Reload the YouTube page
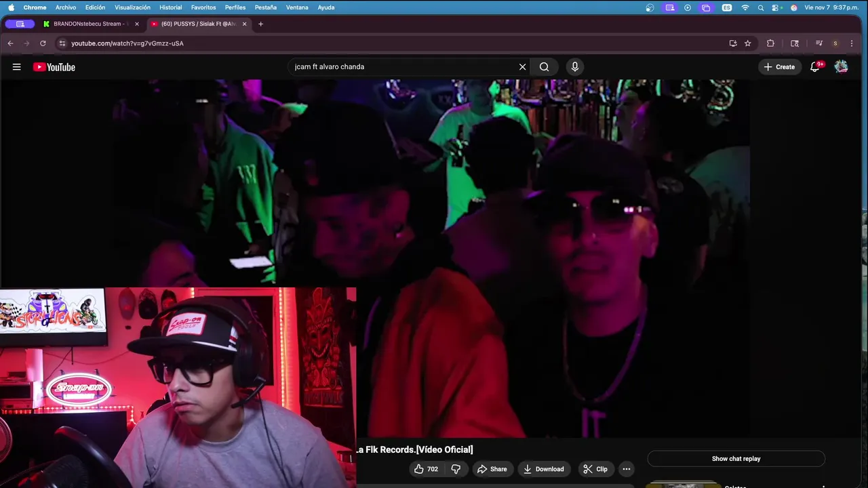This screenshot has width=868, height=488. pyautogui.click(x=43, y=43)
